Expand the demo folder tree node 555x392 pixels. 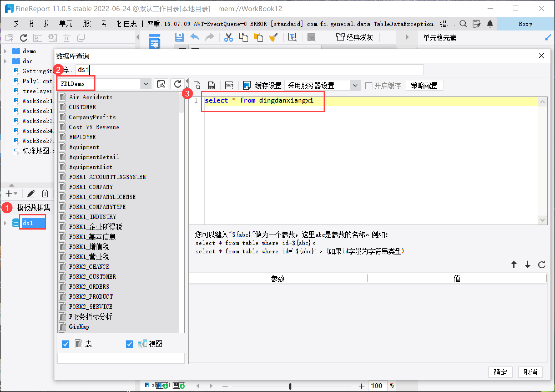[x=5, y=51]
